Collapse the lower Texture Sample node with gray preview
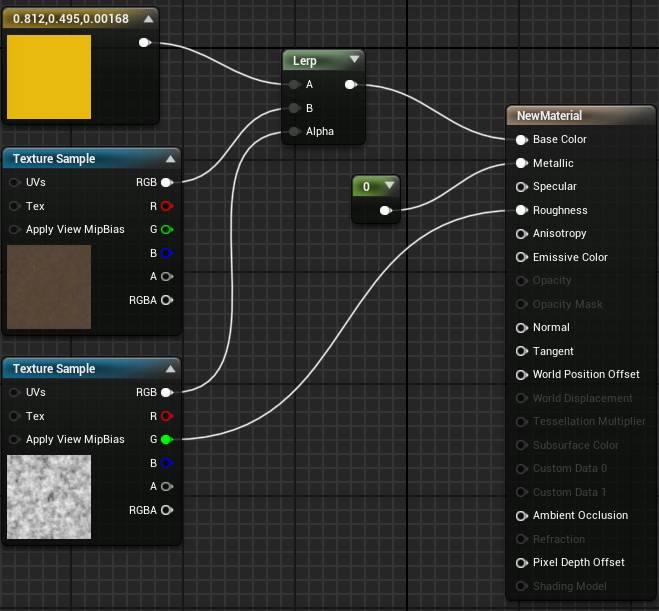 click(x=170, y=369)
